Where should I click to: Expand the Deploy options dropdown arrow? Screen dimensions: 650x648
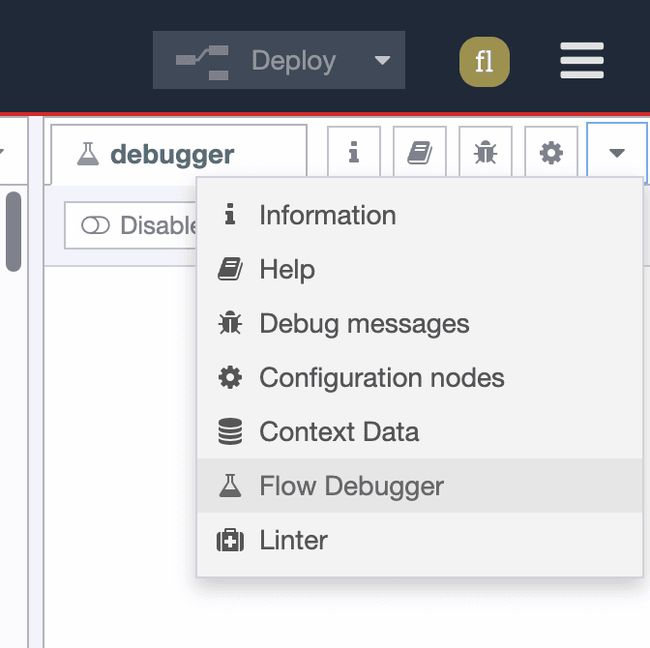click(x=382, y=60)
